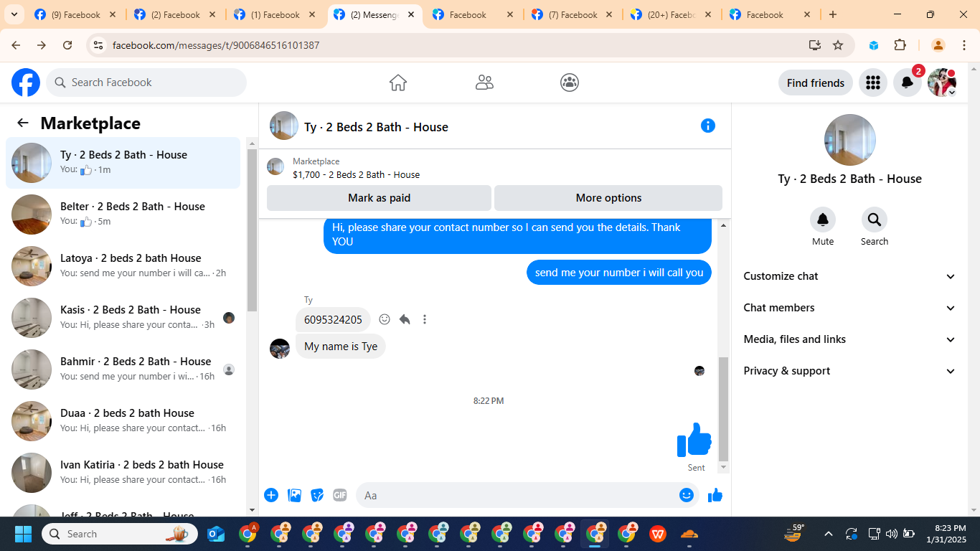The width and height of the screenshot is (980, 551).
Task: Search in conversation with the magnifier icon
Action: click(875, 220)
